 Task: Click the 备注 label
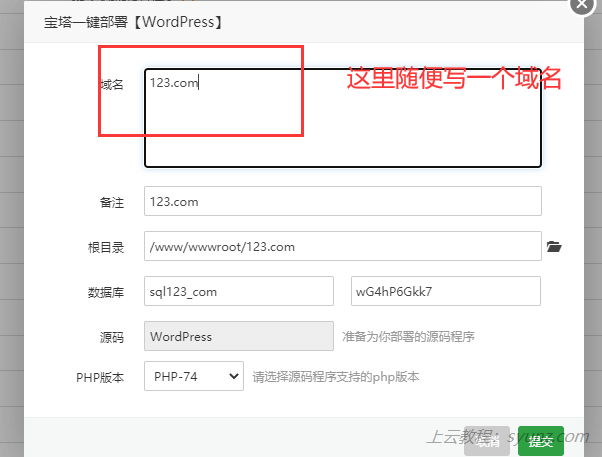click(112, 202)
